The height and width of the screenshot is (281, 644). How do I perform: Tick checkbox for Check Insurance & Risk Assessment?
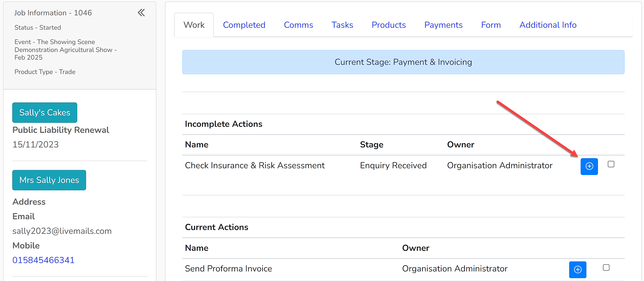[x=611, y=164]
